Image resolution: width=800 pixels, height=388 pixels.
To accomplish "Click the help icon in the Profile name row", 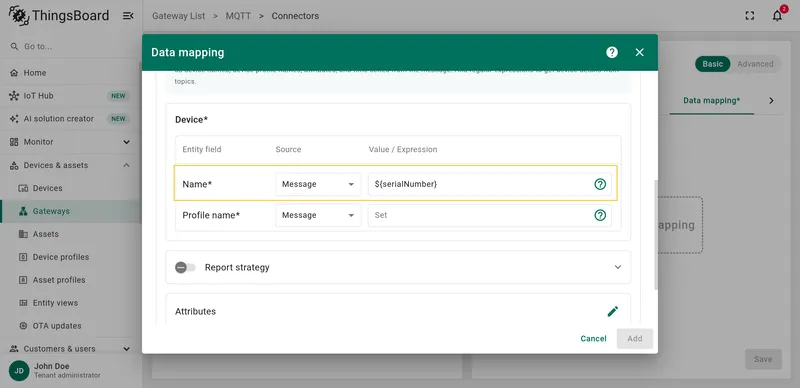I will 600,215.
